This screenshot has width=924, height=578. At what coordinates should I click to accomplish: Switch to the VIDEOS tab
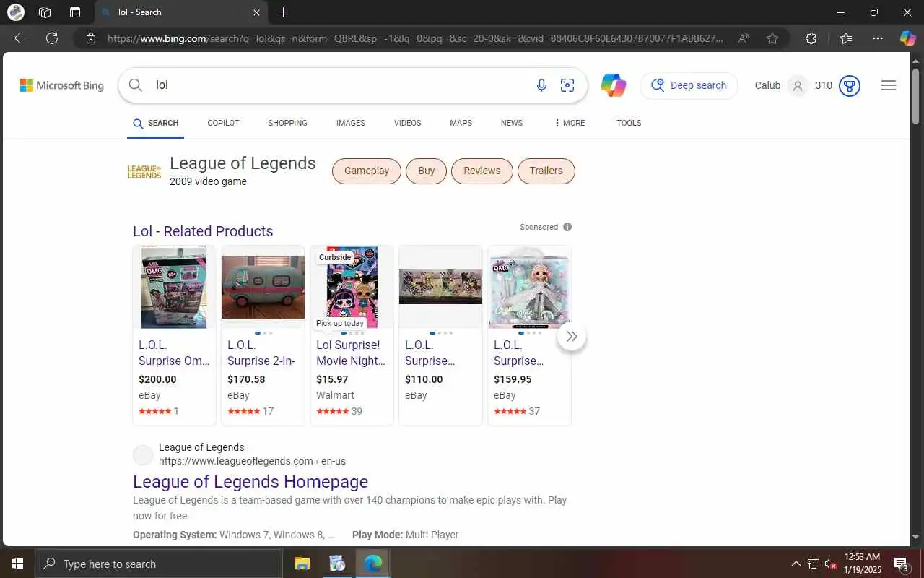[407, 123]
